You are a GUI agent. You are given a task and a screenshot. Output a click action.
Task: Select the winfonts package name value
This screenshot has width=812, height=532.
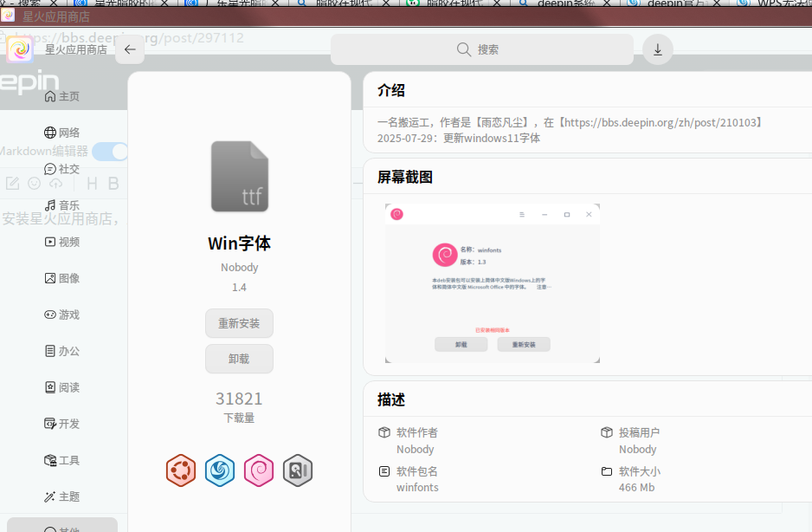tap(417, 488)
